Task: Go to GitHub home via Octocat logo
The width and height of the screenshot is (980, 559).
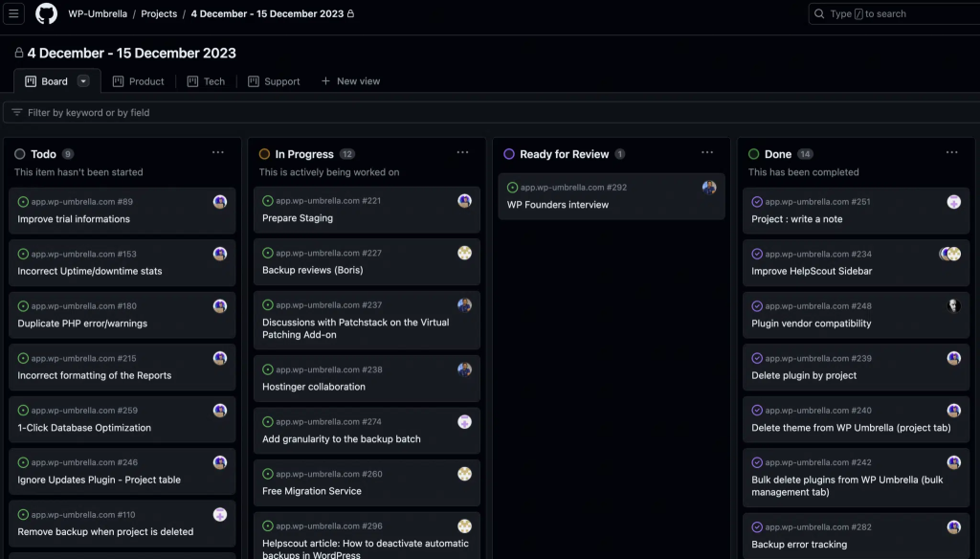Action: 46,13
